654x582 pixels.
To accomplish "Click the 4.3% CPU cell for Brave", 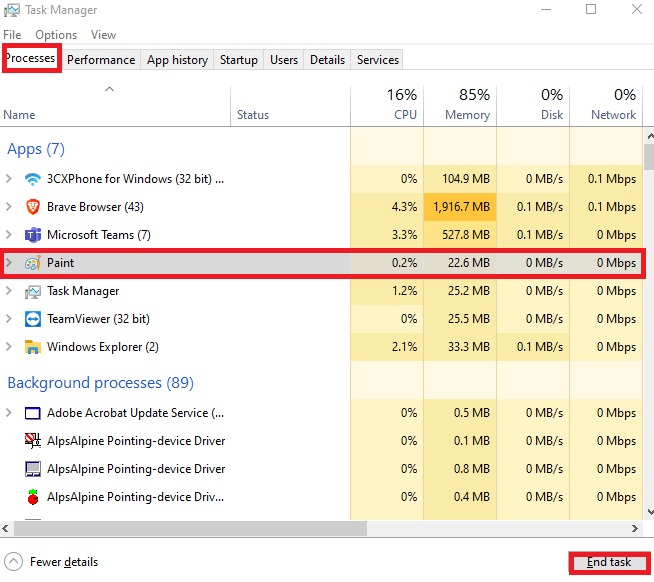I will (x=387, y=207).
